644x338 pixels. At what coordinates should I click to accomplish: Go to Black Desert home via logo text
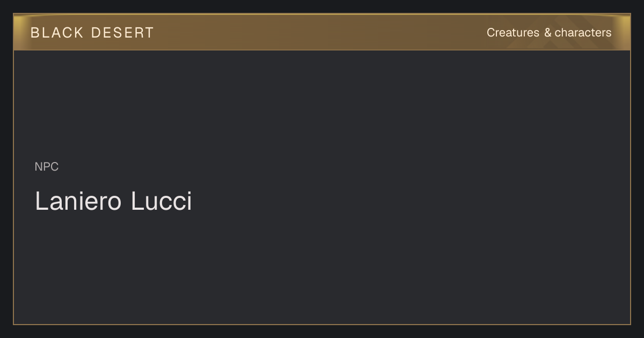click(92, 33)
